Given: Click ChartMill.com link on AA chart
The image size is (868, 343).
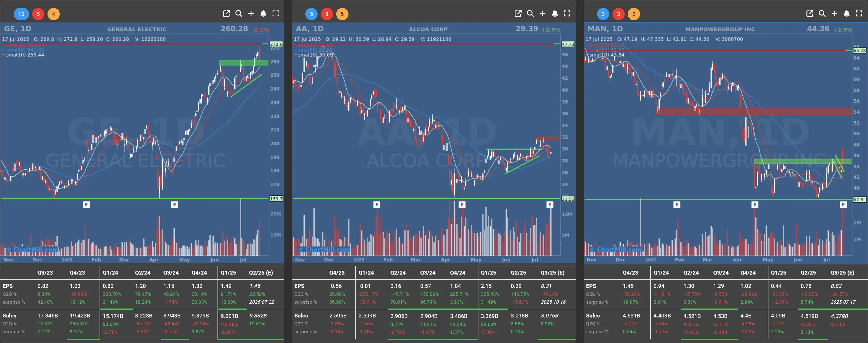Looking at the screenshot, I should (x=324, y=250).
